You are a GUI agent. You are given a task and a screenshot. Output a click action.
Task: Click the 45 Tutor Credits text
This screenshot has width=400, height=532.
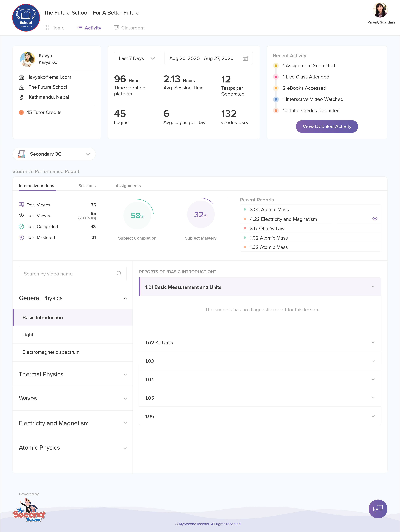tap(44, 112)
